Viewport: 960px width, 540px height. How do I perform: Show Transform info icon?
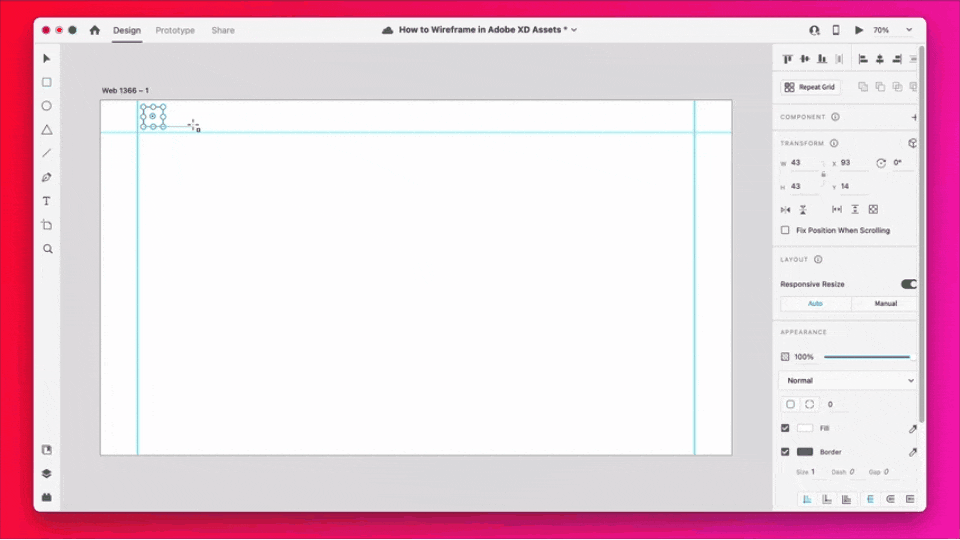[834, 143]
